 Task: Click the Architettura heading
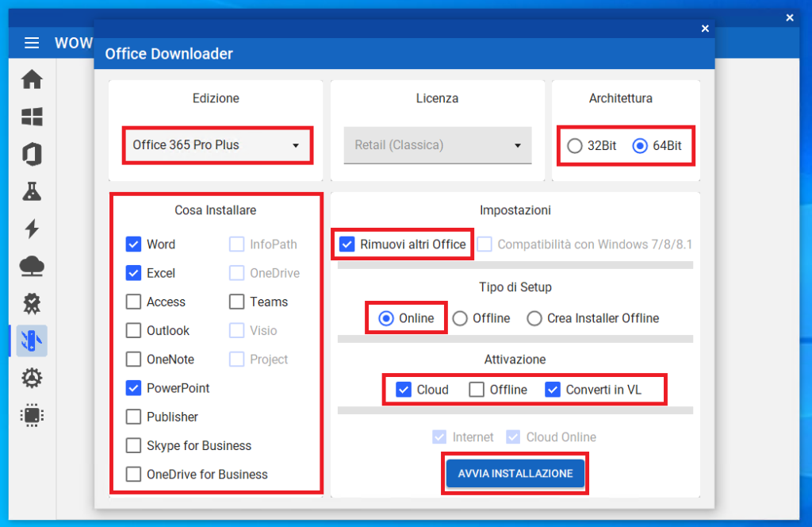pyautogui.click(x=620, y=98)
